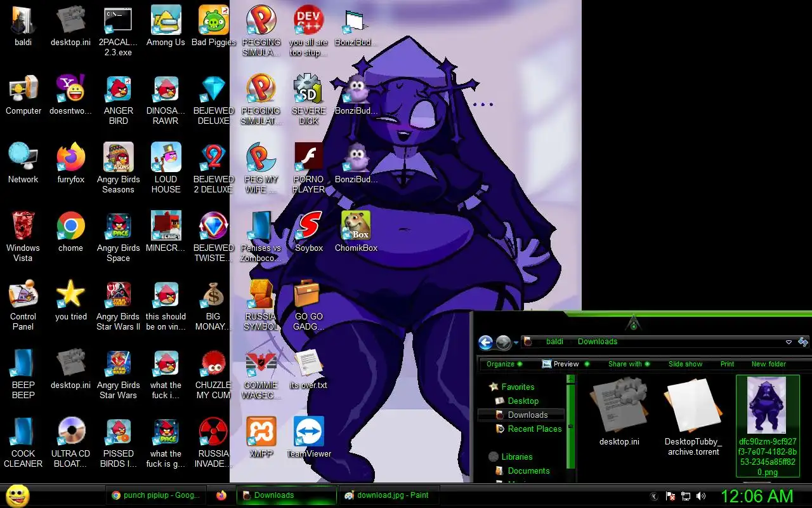The height and width of the screenshot is (508, 812).
Task: Select the Angry Birds Space icon
Action: point(118,237)
